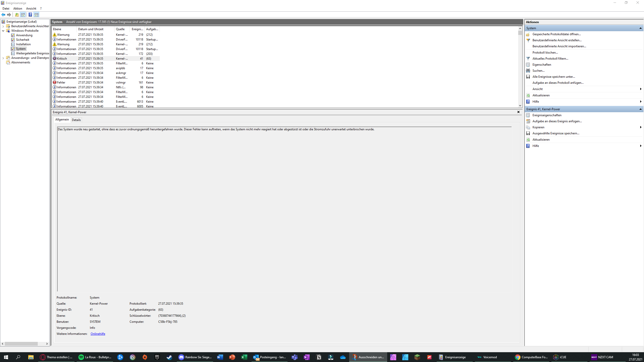Viewport: 644px width, 362px height.
Task: Open the Ansicht submenu in actions
Action: [537, 89]
